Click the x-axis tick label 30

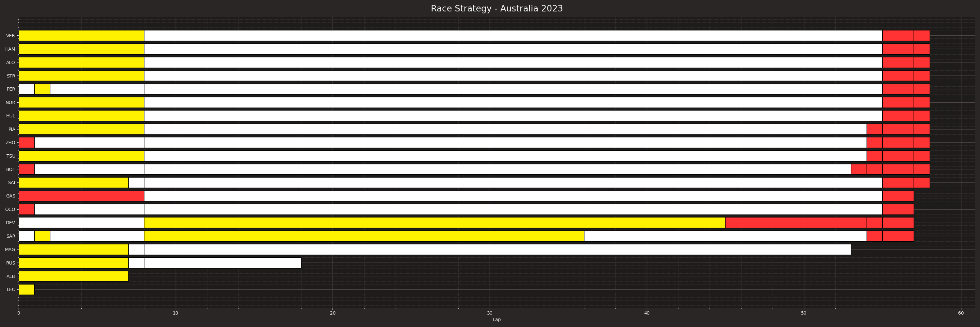tap(490, 313)
